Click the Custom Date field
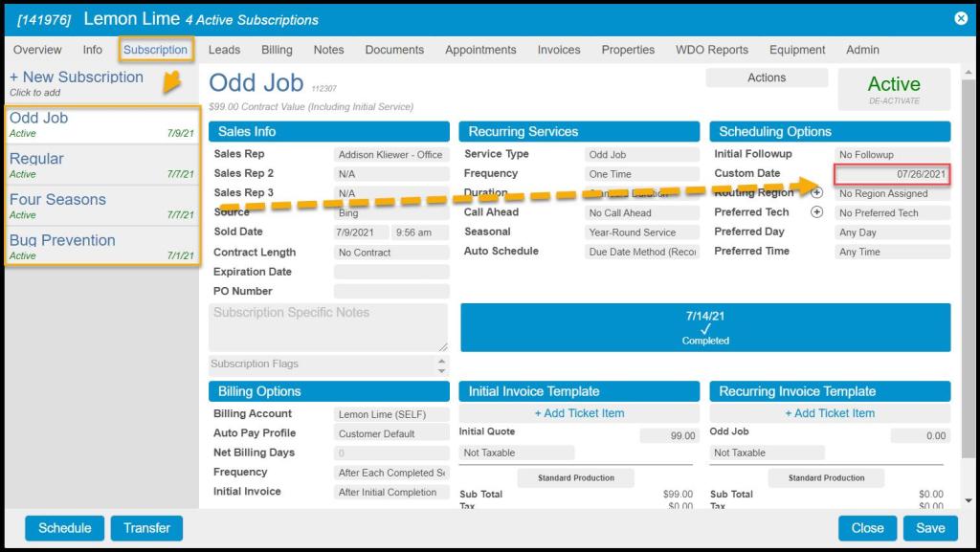980x552 pixels. tap(892, 174)
